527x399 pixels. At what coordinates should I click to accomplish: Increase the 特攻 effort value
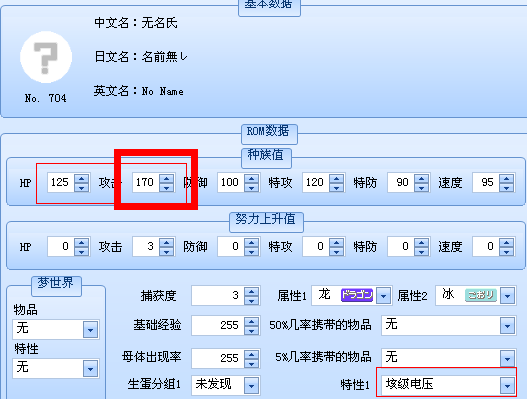click(336, 242)
